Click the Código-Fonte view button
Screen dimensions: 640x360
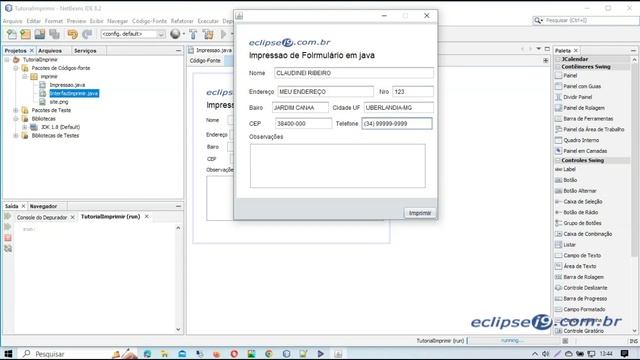pos(205,60)
